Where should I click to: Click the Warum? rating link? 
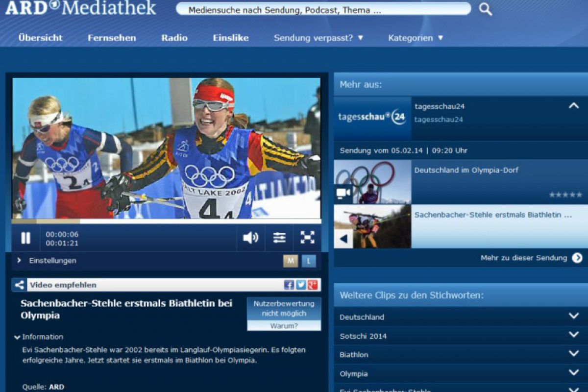(284, 326)
